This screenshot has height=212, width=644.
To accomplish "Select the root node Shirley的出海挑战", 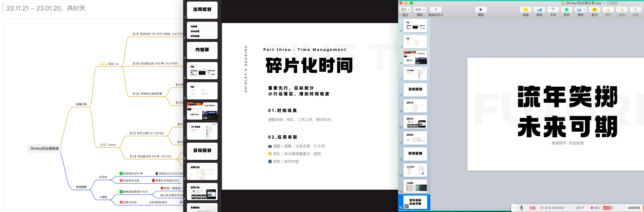I will (x=45, y=148).
